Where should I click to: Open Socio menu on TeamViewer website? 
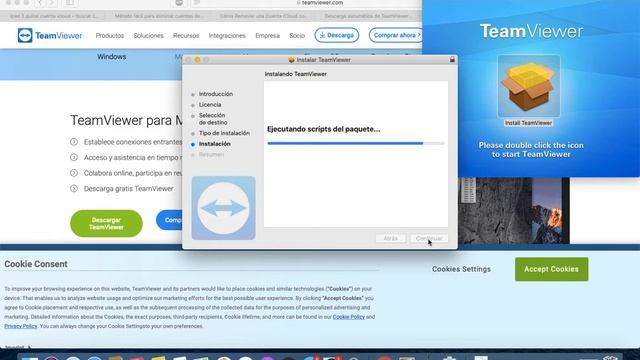tap(297, 36)
